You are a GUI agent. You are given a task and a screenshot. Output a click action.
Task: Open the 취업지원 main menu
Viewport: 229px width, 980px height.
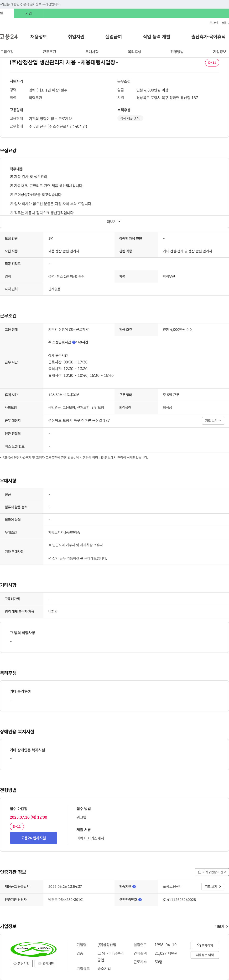point(76,36)
